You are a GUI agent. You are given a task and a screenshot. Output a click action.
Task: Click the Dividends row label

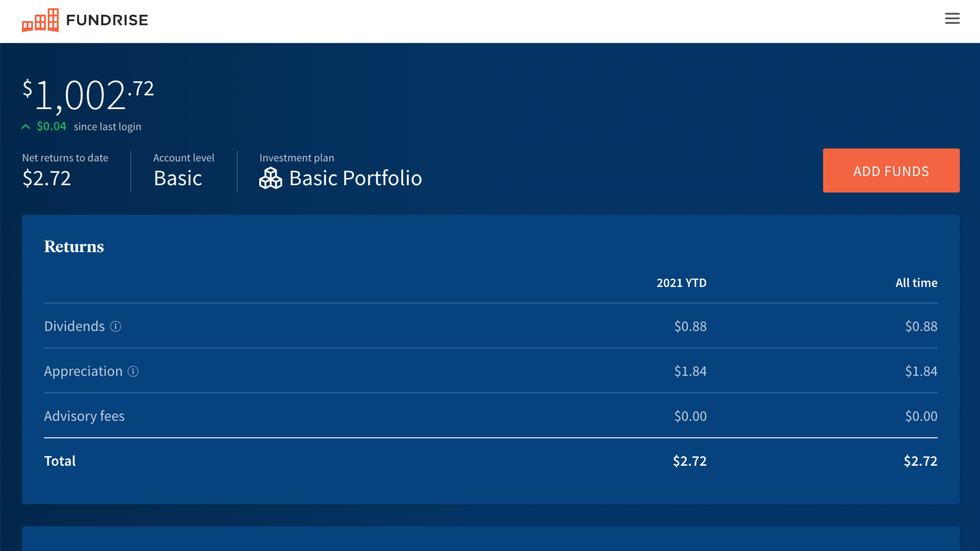[74, 327]
